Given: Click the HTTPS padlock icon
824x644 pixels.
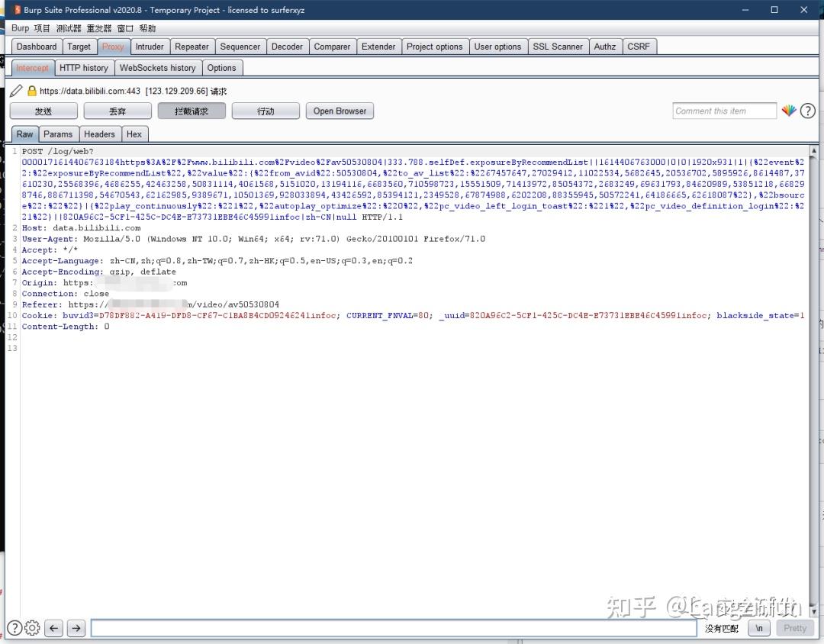Looking at the screenshot, I should pos(32,91).
